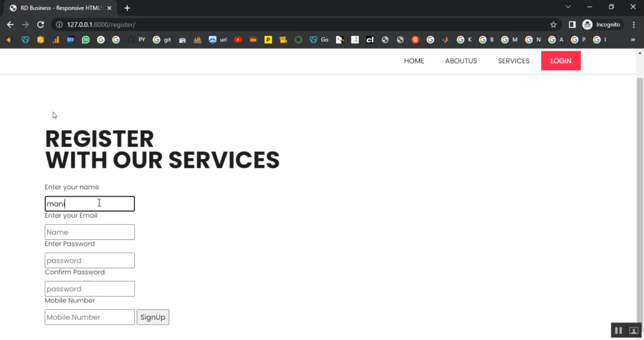Viewport: 644px width, 340px height.
Task: Open the green circle bookmark
Action: click(298, 40)
